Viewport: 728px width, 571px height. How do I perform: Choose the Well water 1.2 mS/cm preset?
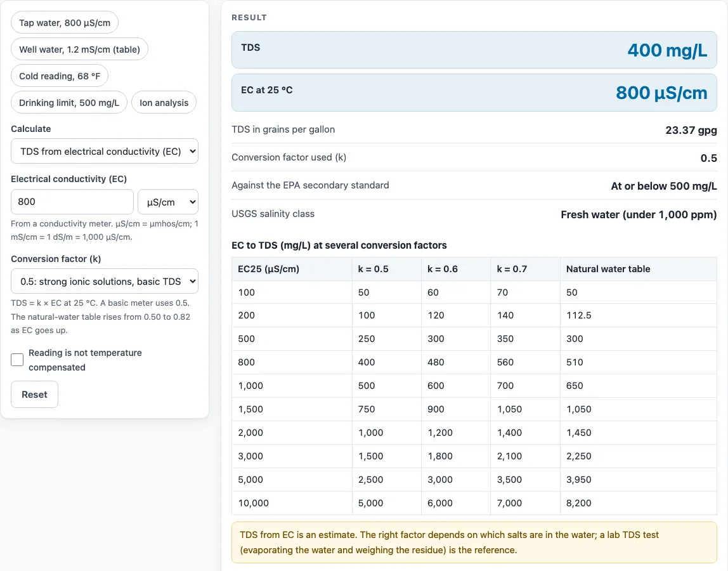[79, 49]
